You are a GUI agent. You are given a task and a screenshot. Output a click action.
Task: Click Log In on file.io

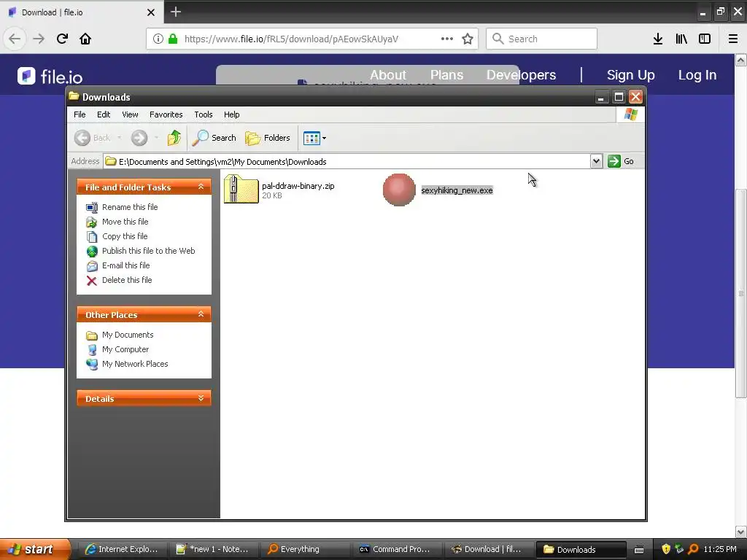click(x=697, y=75)
